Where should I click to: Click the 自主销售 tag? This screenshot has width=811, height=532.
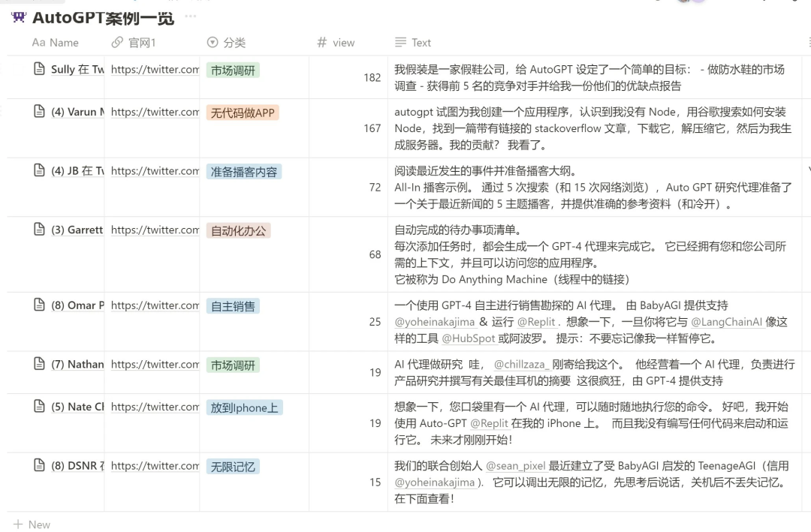click(x=233, y=306)
